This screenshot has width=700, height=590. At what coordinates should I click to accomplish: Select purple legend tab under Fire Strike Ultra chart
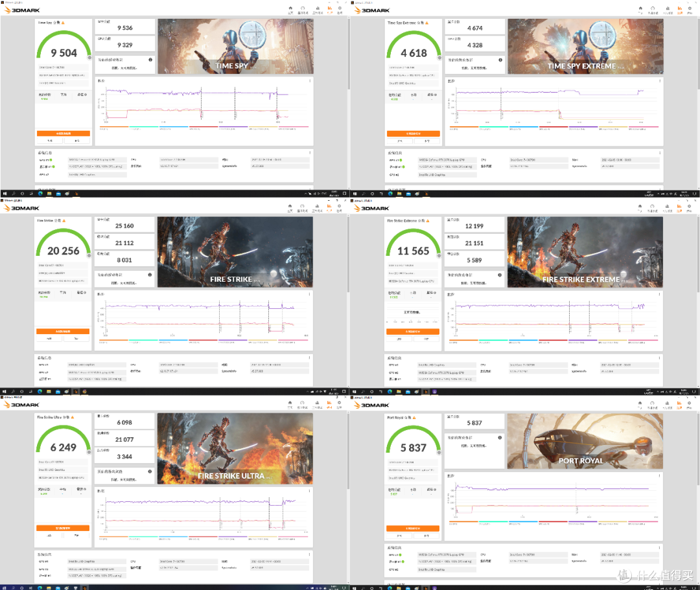click(x=233, y=536)
